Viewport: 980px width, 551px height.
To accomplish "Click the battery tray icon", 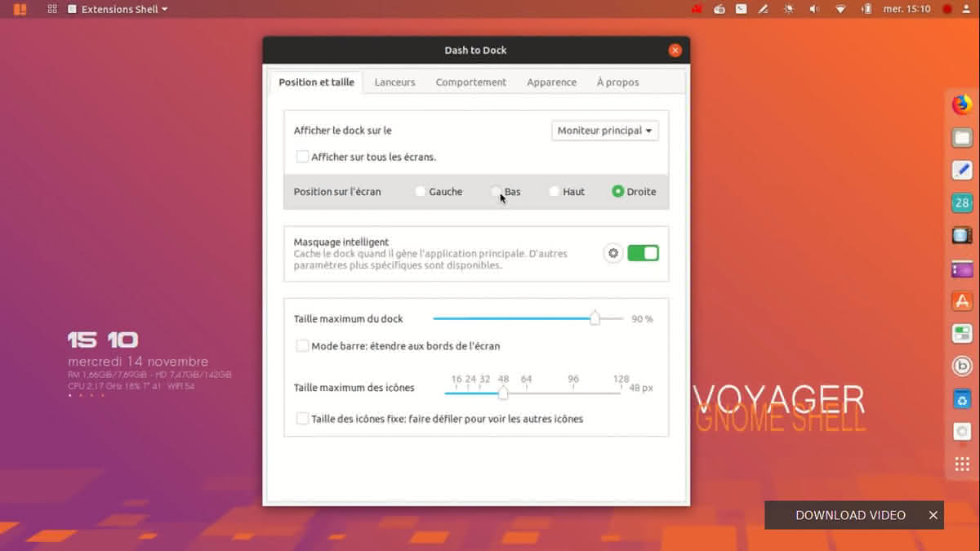I will click(x=866, y=9).
